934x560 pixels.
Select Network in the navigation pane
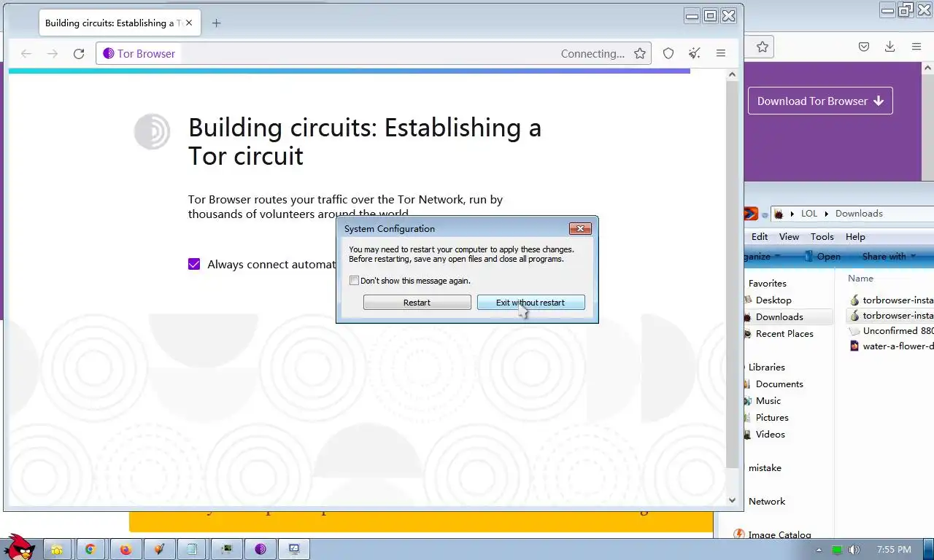(766, 501)
